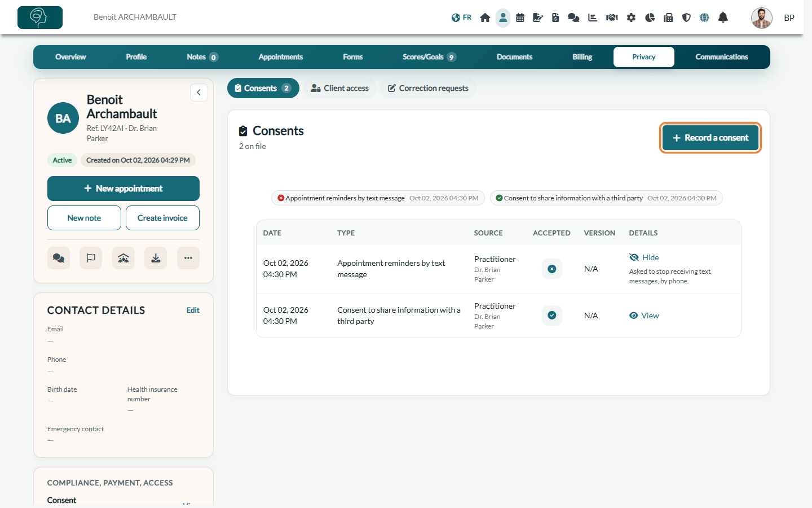
Task: Open messages chat bubbles icon in top bar
Action: point(573,17)
